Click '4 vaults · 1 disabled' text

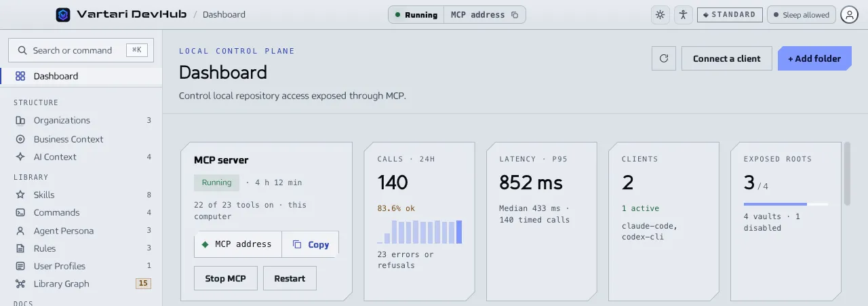pos(772,223)
